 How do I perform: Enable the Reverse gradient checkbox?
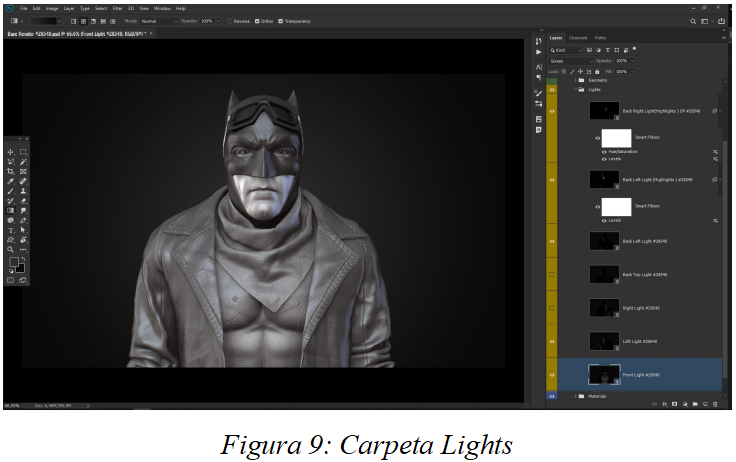(229, 20)
